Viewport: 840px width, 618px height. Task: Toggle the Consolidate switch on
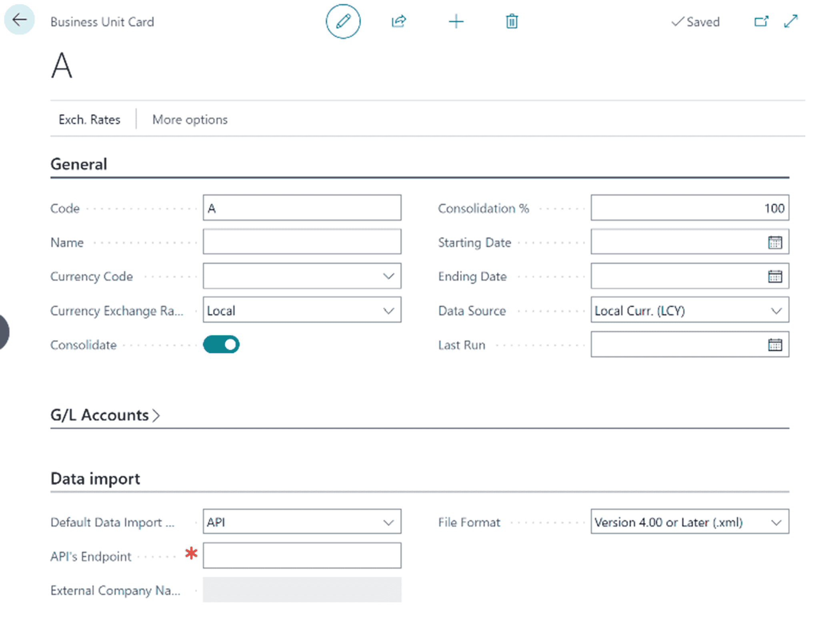pos(221,345)
